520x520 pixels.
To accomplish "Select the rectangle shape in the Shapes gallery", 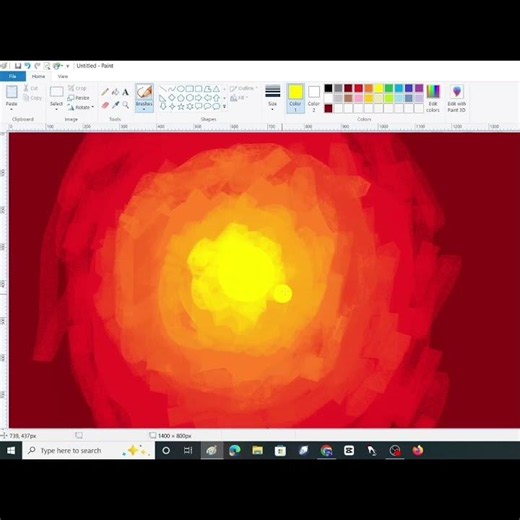I will pyautogui.click(x=190, y=89).
